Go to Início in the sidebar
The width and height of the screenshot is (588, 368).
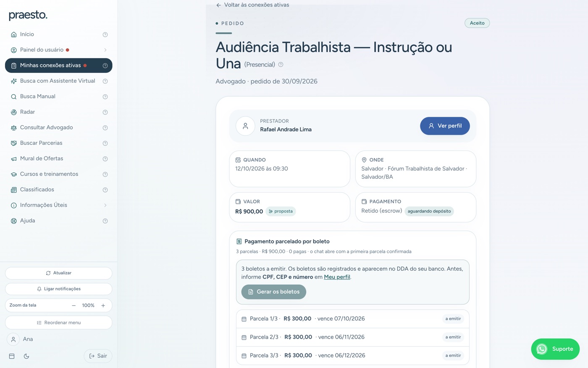pos(58,34)
